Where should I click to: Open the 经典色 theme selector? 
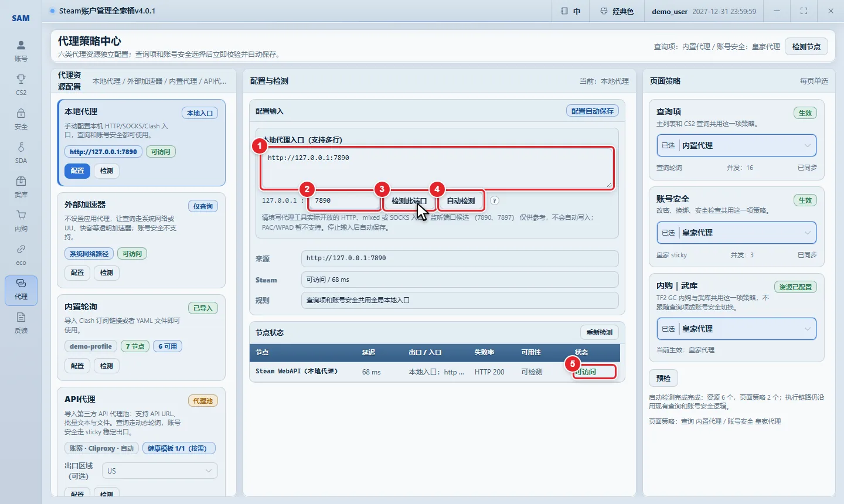[x=617, y=11]
